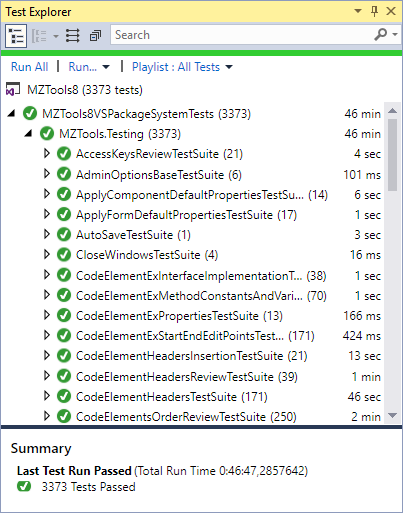Click the MZTools8 solution icon
The width and height of the screenshot is (403, 513).
tap(13, 89)
